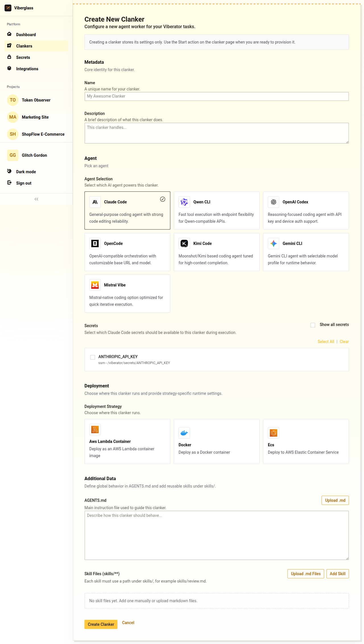
Task: Choose the Gemini CLI agent icon
Action: coord(274,243)
